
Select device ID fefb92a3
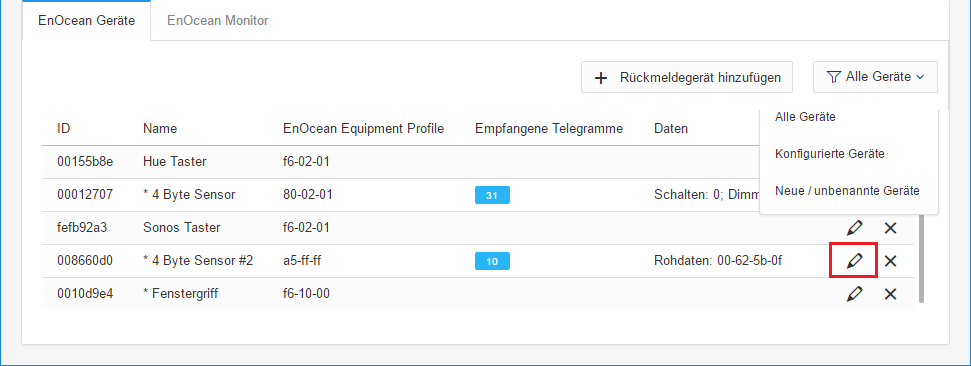point(82,227)
